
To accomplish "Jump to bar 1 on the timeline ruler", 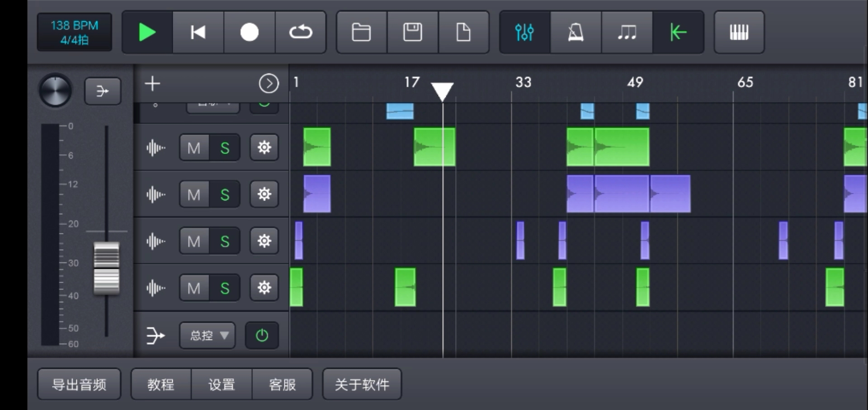I will coord(296,82).
